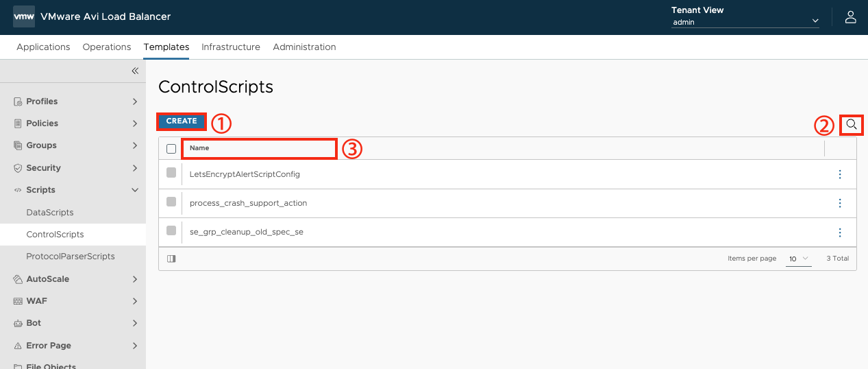This screenshot has width=868, height=369.
Task: Switch to the Operations tab
Action: 107,47
